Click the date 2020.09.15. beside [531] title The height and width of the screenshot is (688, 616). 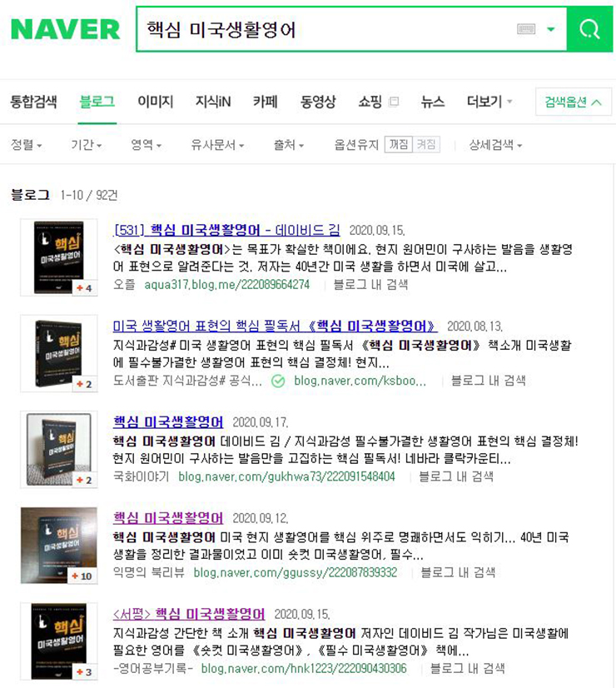pos(376,231)
